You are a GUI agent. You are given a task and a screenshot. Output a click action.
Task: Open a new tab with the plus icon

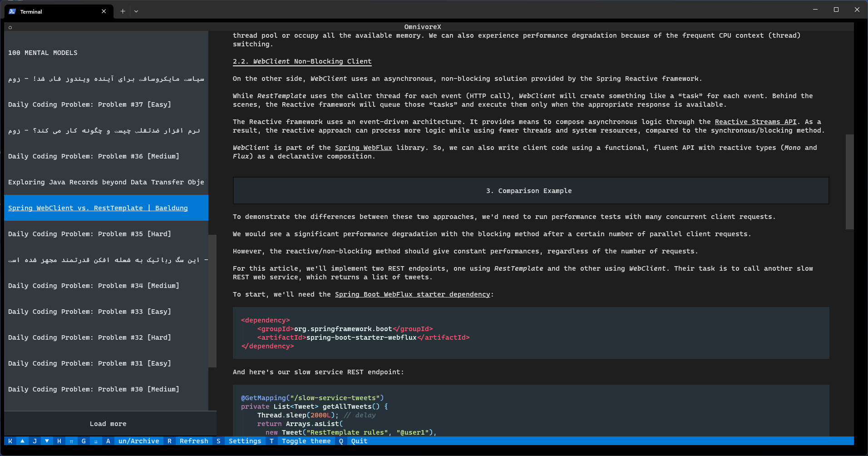coord(122,11)
